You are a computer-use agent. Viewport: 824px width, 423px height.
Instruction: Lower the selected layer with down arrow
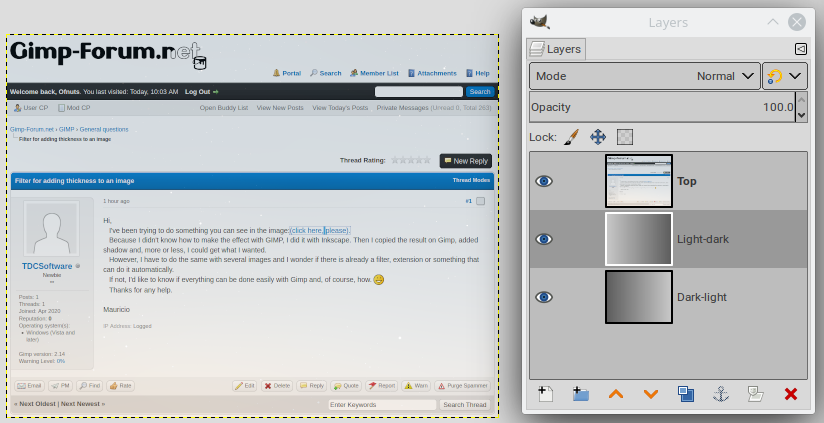click(651, 394)
